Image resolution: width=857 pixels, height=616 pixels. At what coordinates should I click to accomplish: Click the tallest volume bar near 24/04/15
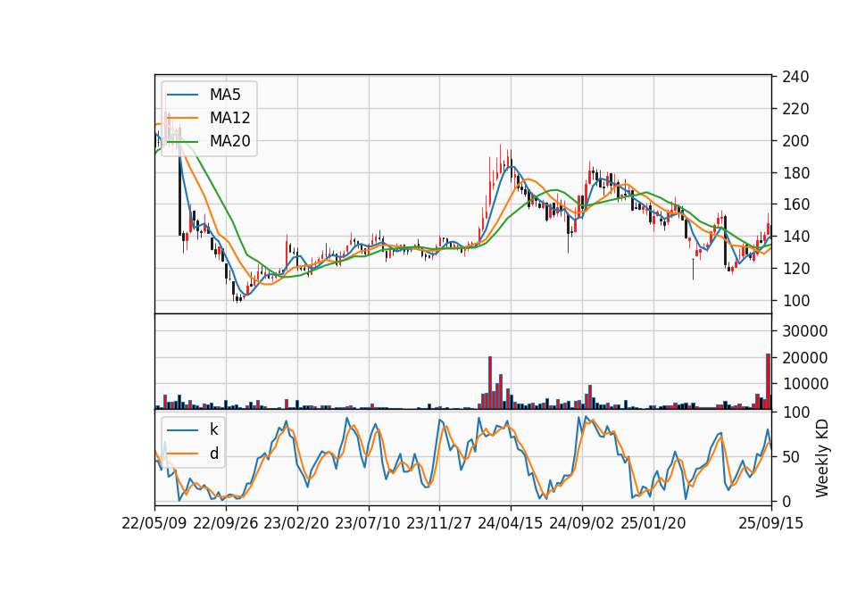click(x=490, y=383)
